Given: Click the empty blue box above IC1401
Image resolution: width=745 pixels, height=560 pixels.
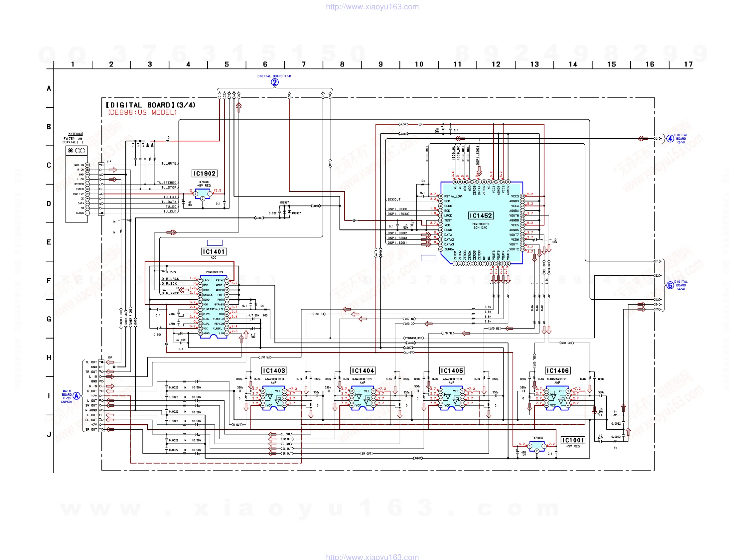Looking at the screenshot, I should click(x=215, y=243).
